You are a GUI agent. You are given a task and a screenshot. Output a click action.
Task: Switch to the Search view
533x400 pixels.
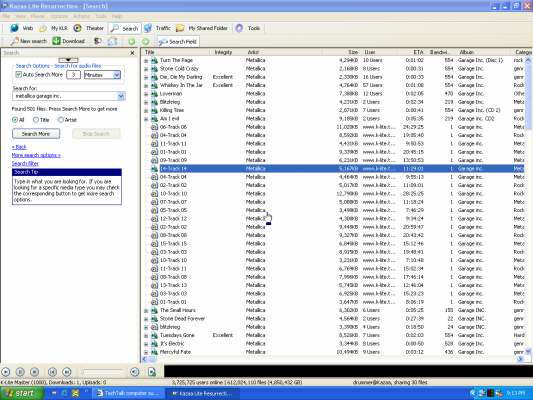point(125,28)
